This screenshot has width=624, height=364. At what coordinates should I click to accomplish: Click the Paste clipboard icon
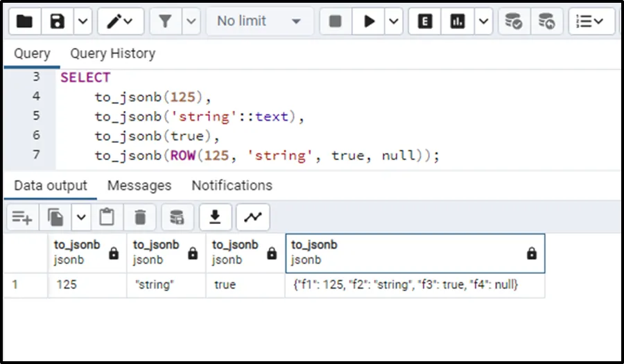[x=107, y=218]
